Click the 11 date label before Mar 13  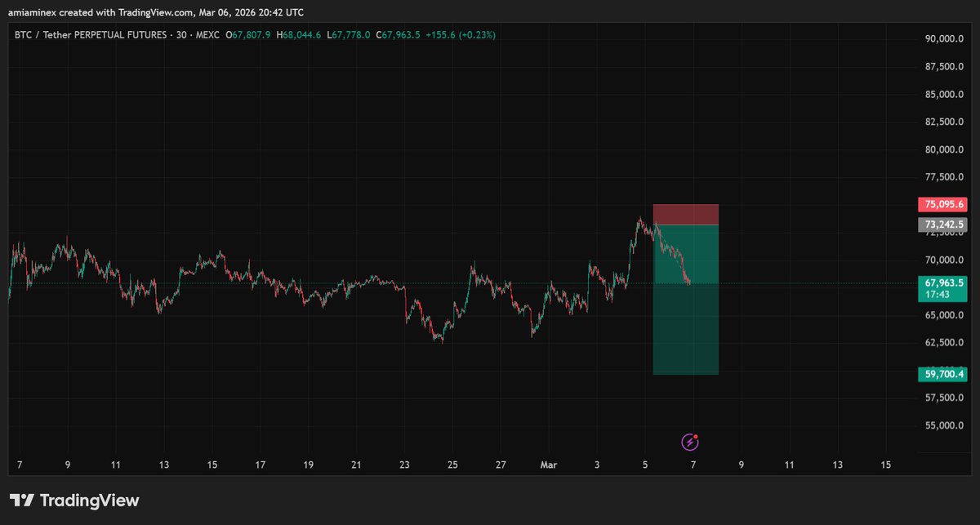[790, 465]
